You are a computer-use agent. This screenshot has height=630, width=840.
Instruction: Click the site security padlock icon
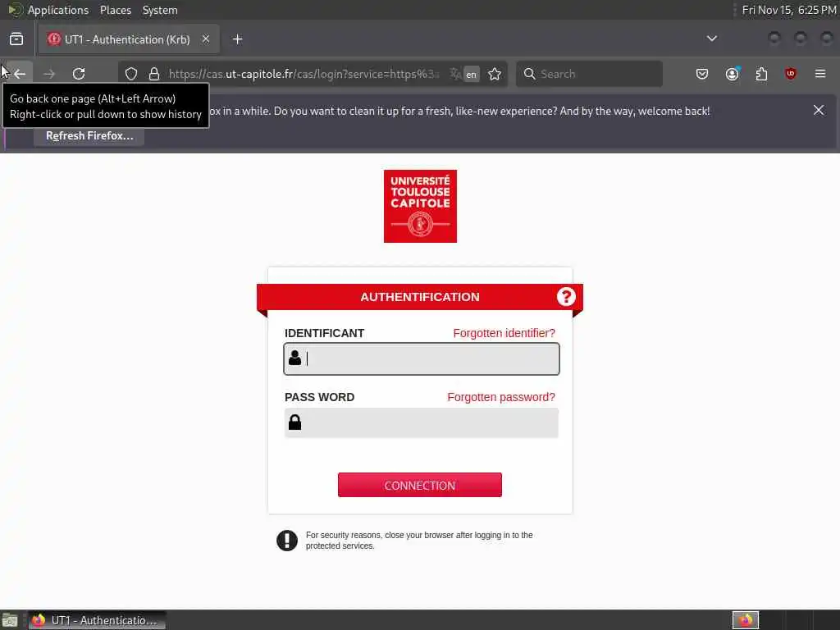pyautogui.click(x=154, y=74)
